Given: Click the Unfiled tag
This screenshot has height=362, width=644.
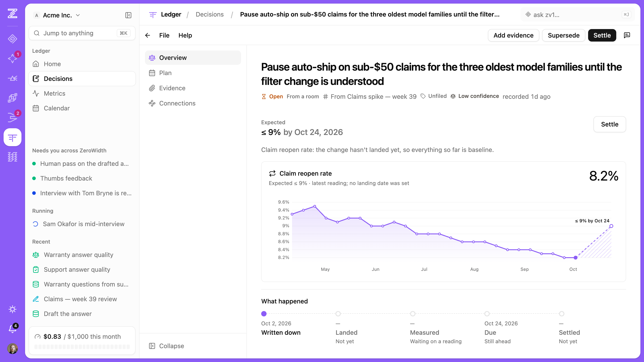Looking at the screenshot, I should click(x=434, y=96).
